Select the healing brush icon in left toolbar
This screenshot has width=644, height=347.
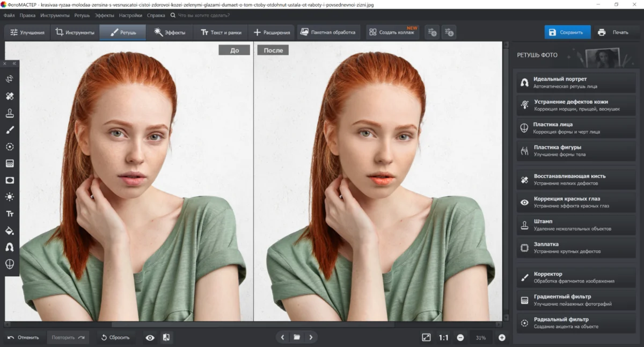(x=10, y=96)
